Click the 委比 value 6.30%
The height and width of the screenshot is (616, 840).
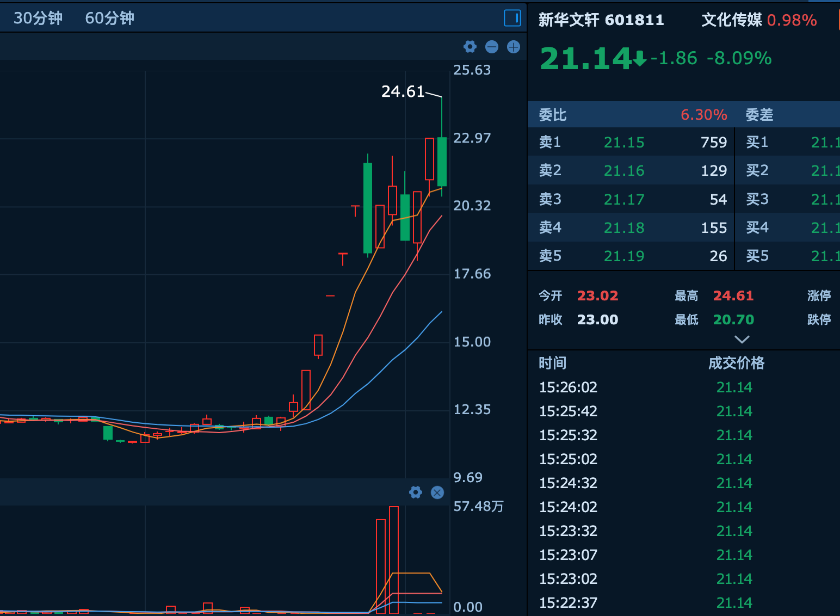pyautogui.click(x=704, y=115)
